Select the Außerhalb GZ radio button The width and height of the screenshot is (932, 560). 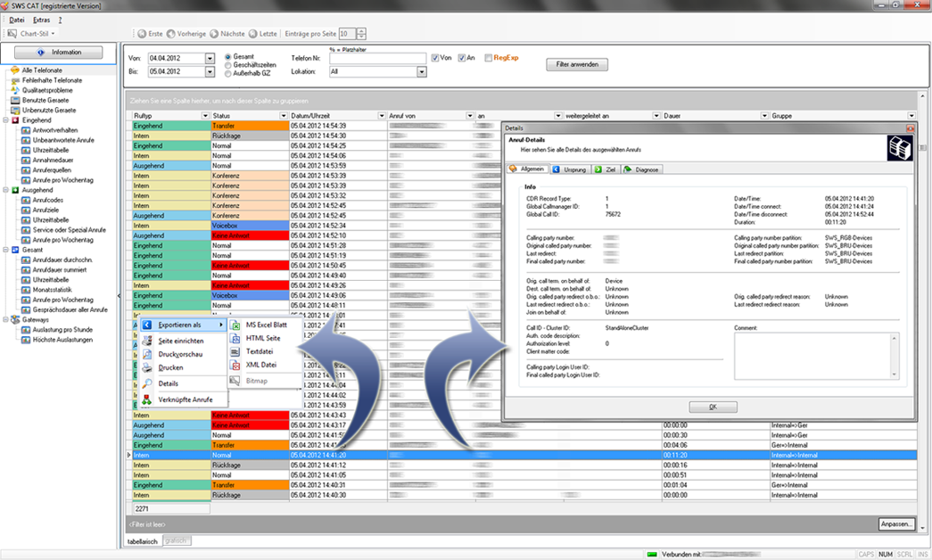click(x=227, y=74)
